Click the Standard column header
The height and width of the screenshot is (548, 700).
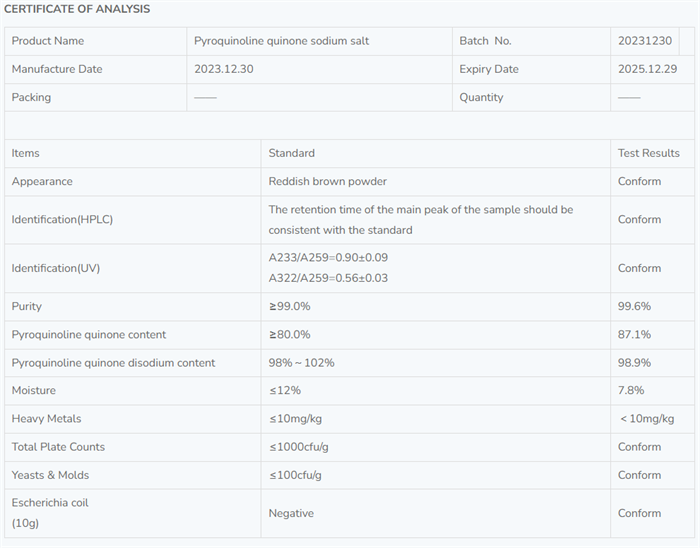291,153
